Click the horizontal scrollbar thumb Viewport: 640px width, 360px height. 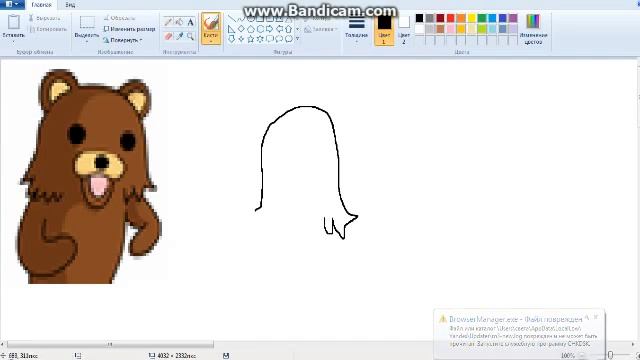(x=110, y=344)
